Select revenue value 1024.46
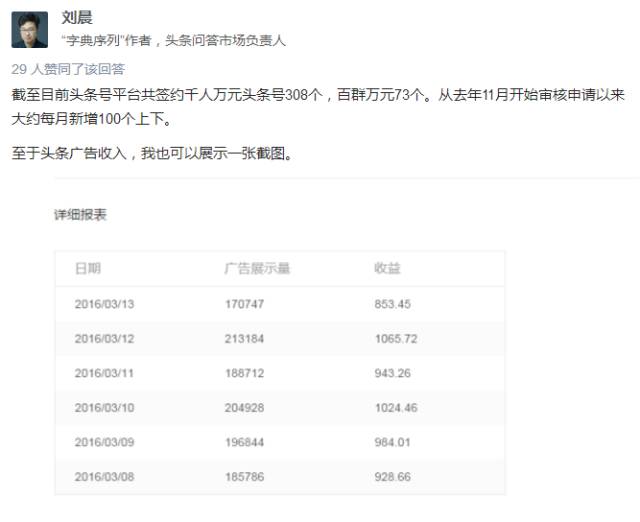This screenshot has height=522, width=640. click(x=396, y=408)
